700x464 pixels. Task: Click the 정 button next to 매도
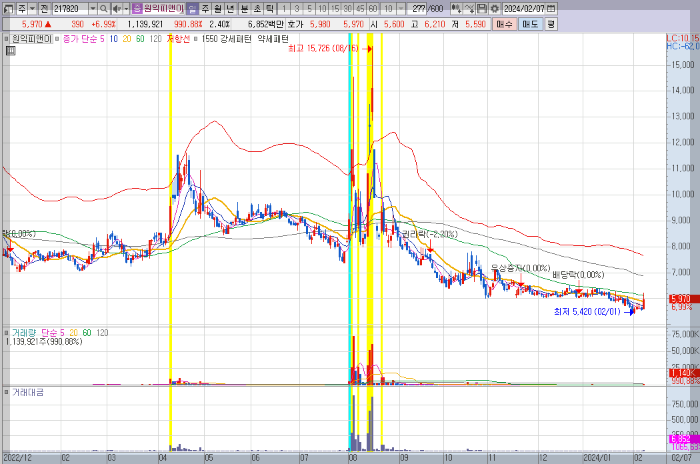(x=551, y=24)
